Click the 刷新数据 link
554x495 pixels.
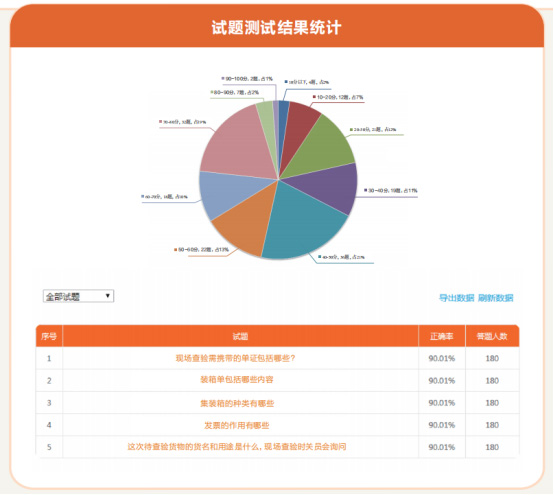495,298
